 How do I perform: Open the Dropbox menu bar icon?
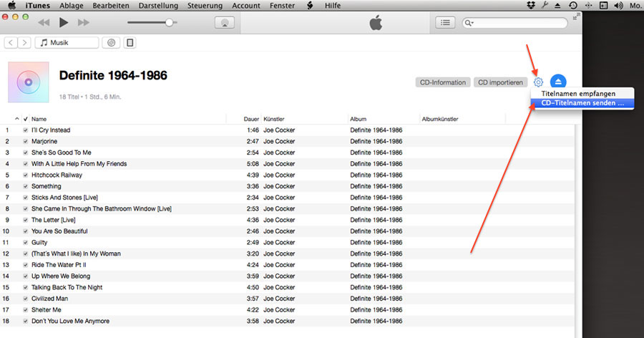pos(531,5)
